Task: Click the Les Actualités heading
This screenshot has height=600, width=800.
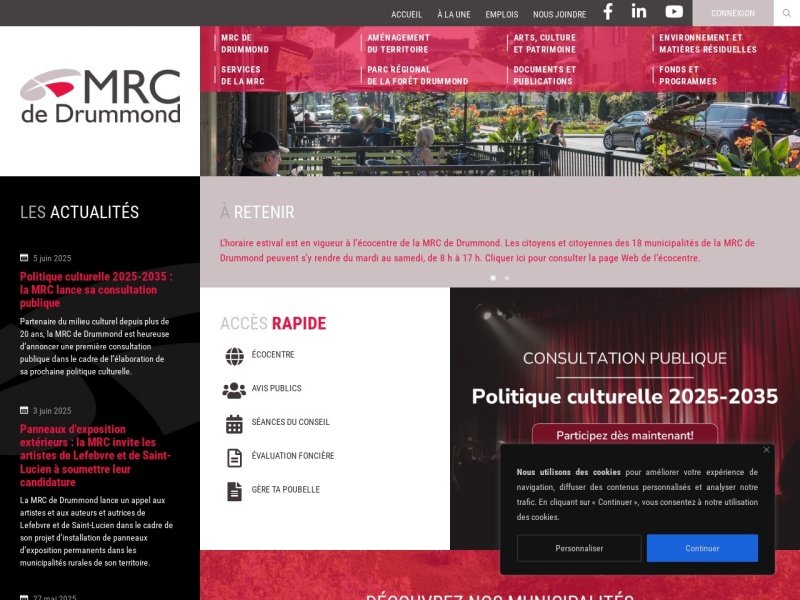Action: (x=79, y=212)
